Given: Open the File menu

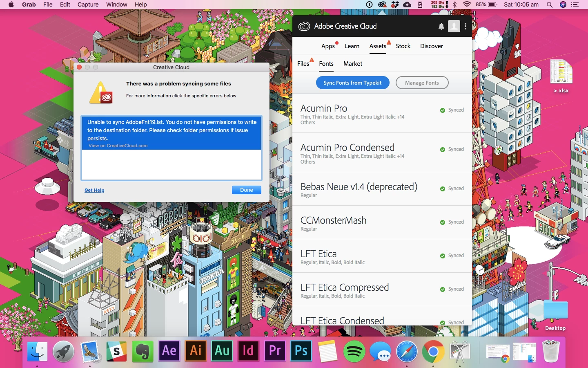Looking at the screenshot, I should pyautogui.click(x=48, y=4).
